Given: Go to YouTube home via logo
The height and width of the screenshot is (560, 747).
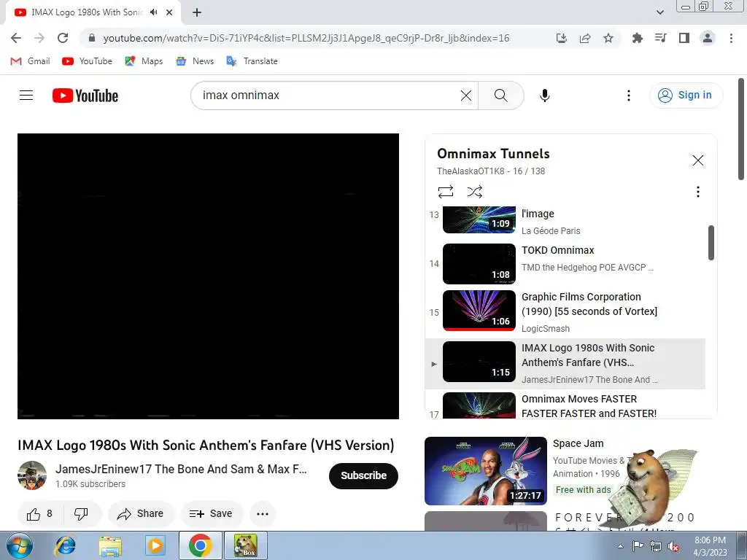Looking at the screenshot, I should tap(85, 96).
